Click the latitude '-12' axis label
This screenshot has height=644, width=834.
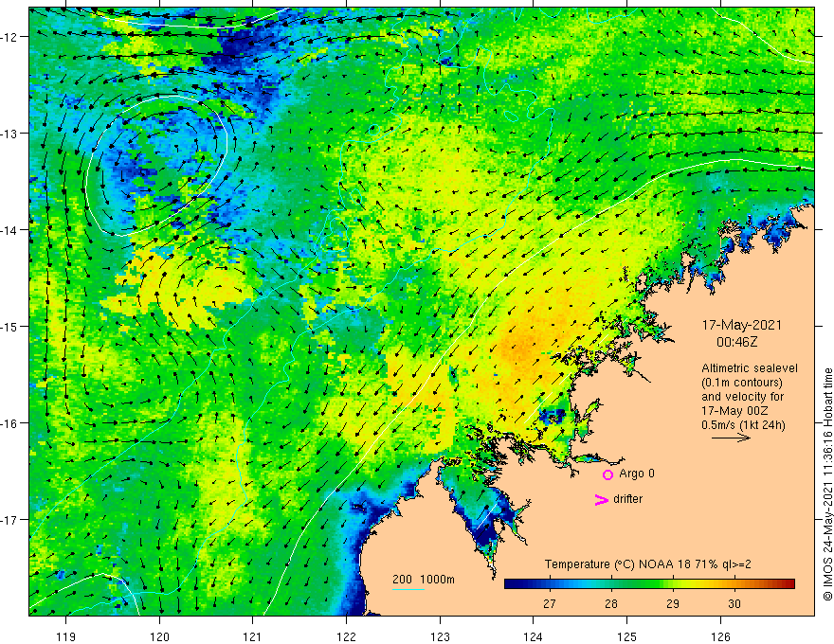[x=9, y=37]
